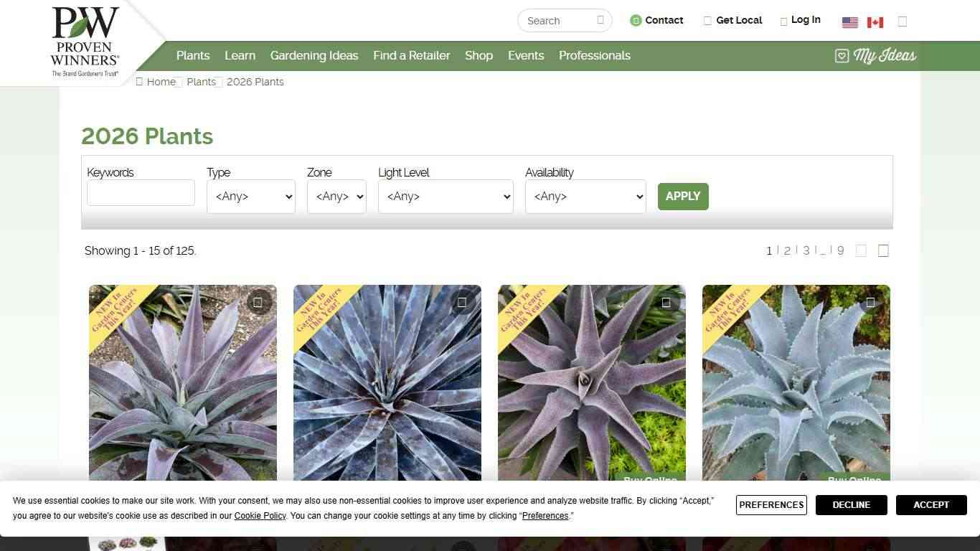Toggle the save icon on second plant card
The height and width of the screenshot is (551, 980).
[462, 302]
